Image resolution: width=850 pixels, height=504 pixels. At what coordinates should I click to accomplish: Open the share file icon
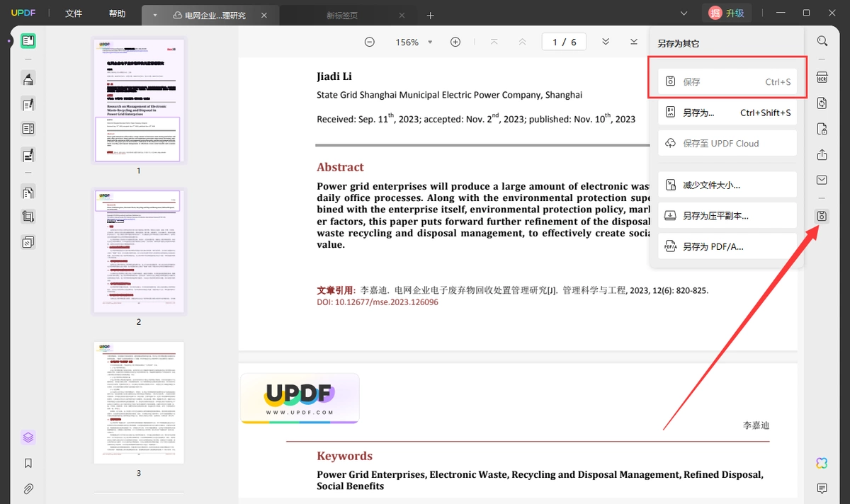[x=822, y=154]
